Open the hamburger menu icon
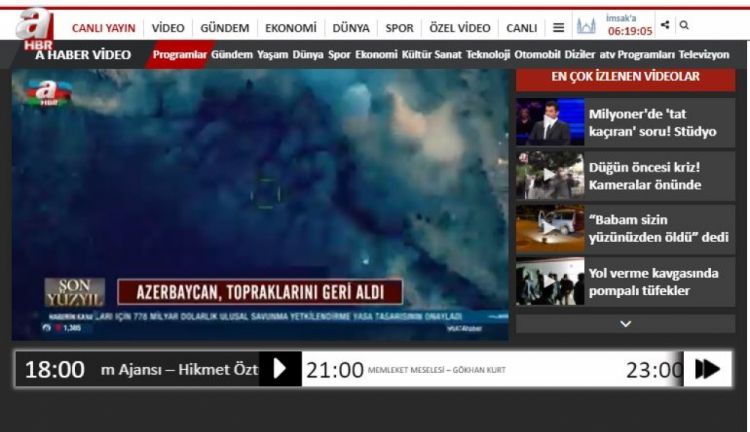This screenshot has height=432, width=750. pos(558,28)
